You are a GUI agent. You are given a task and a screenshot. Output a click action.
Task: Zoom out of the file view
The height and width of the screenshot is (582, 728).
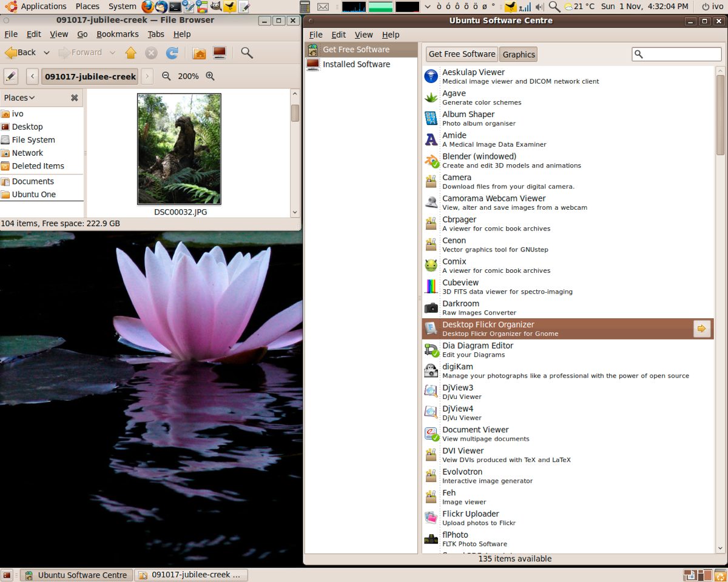(x=166, y=76)
